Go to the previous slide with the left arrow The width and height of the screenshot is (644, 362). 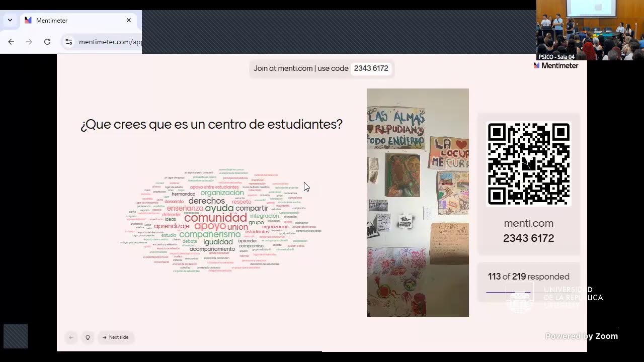click(71, 337)
